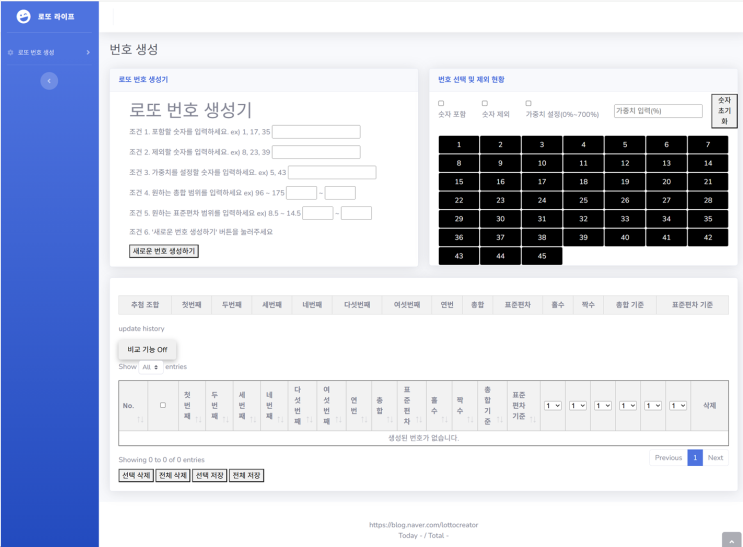Open the first '1' dropdown in table header
This screenshot has height=547, width=743.
pos(553,406)
